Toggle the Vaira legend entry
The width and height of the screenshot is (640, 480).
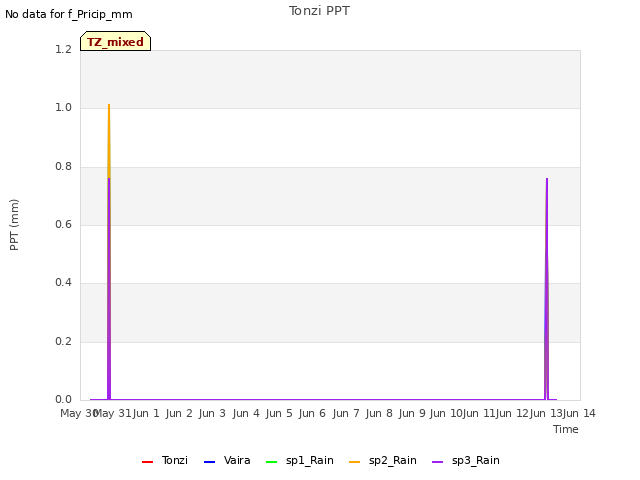point(227,460)
